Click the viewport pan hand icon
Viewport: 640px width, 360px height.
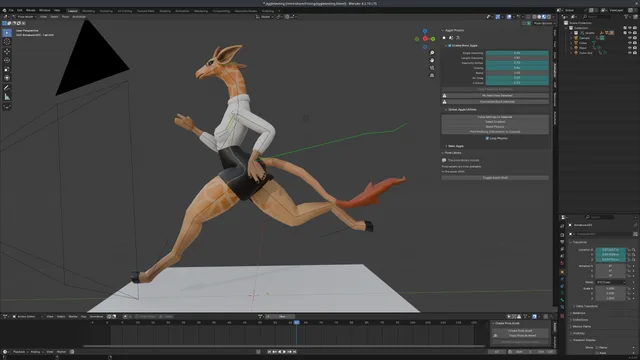click(x=432, y=60)
